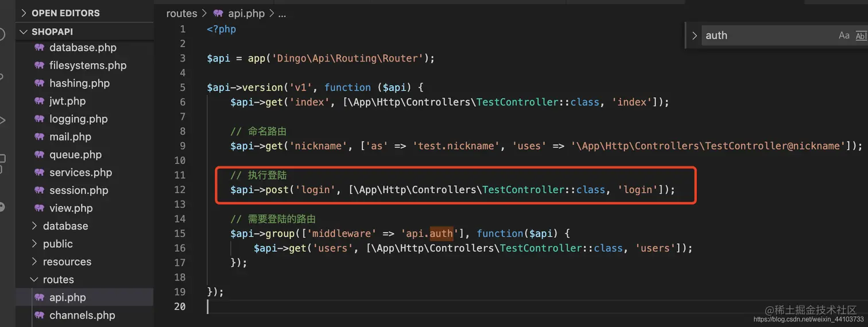Image resolution: width=868 pixels, height=327 pixels.
Task: Click the 'test.nickname' string
Action: [456, 146]
